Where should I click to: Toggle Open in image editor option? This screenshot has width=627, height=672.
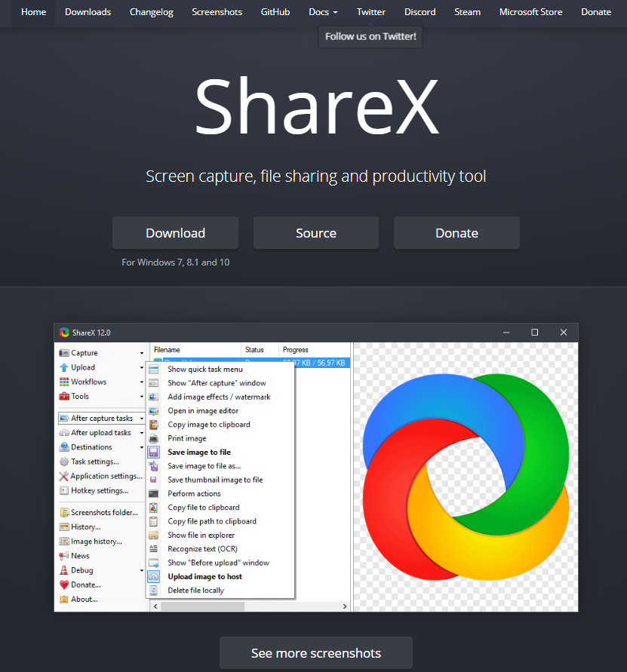[220, 410]
